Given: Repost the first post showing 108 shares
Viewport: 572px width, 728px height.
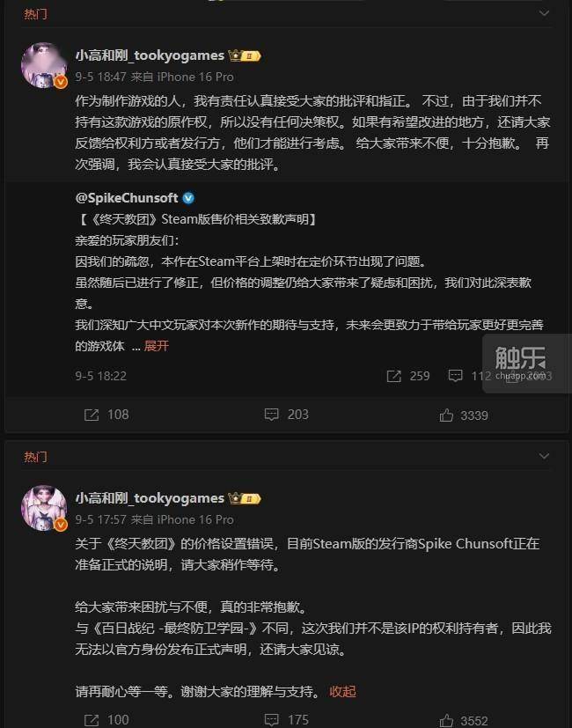Looking at the screenshot, I should 106,414.
